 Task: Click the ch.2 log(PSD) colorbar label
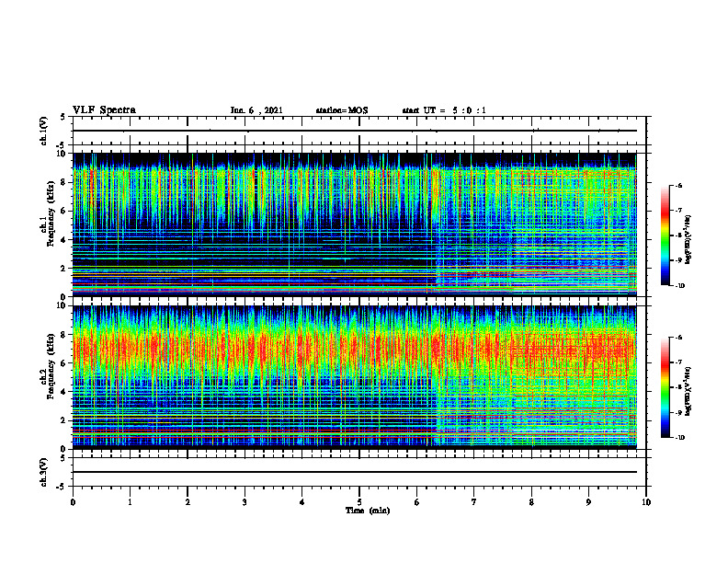[x=688, y=390]
